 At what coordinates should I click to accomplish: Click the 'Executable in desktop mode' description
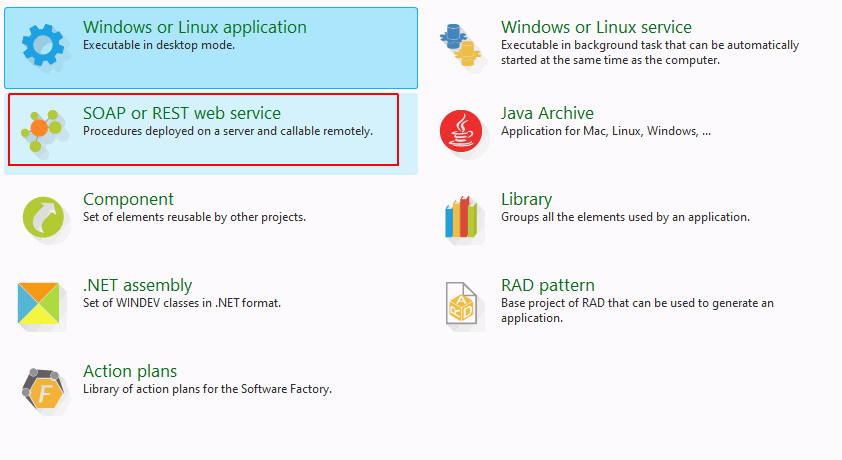159,45
